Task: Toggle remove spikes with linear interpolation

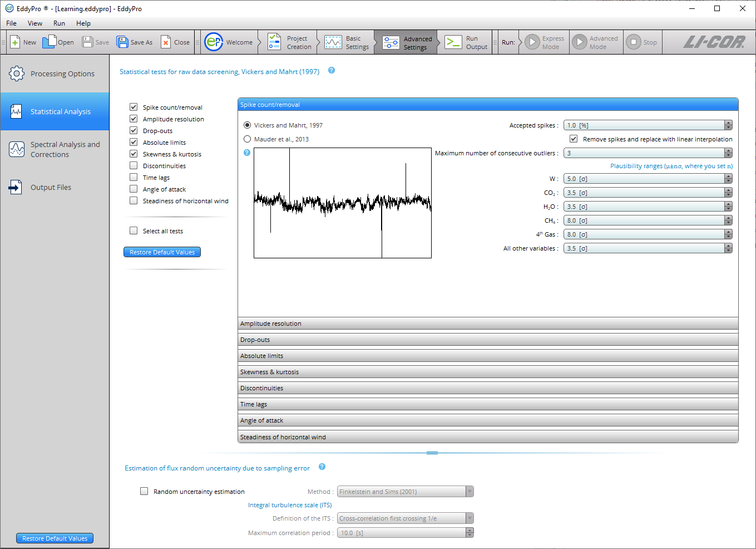Action: (x=574, y=139)
